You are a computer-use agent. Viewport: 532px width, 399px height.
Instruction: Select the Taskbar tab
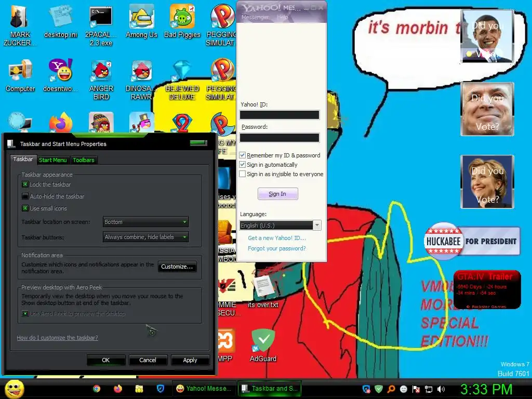23,159
